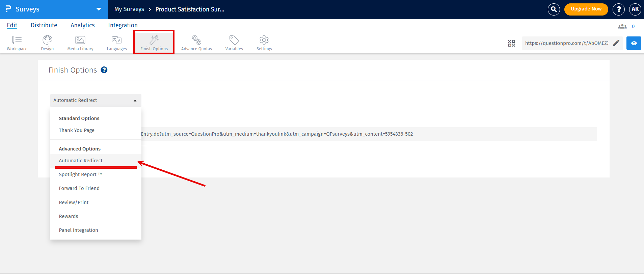Click the Upgrade Now button
The width and height of the screenshot is (644, 275).
[x=586, y=9]
